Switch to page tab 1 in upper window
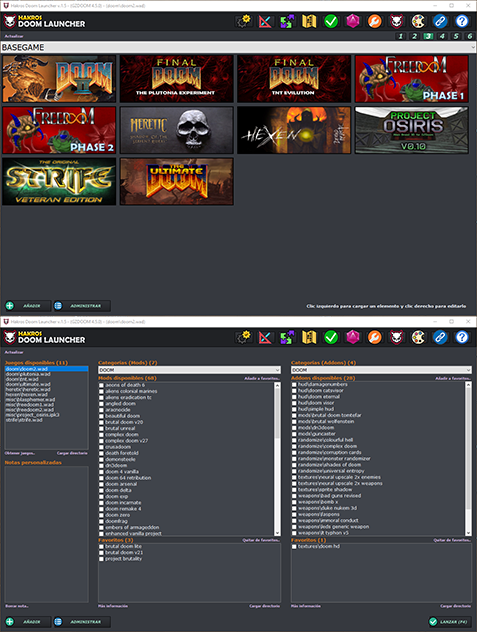Image resolution: width=477 pixels, height=632 pixels. [401, 36]
